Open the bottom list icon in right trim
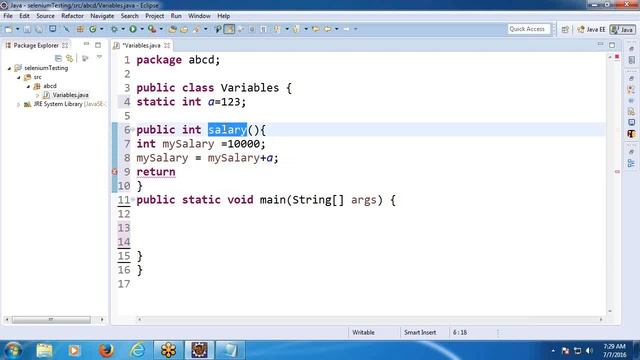 (631, 163)
